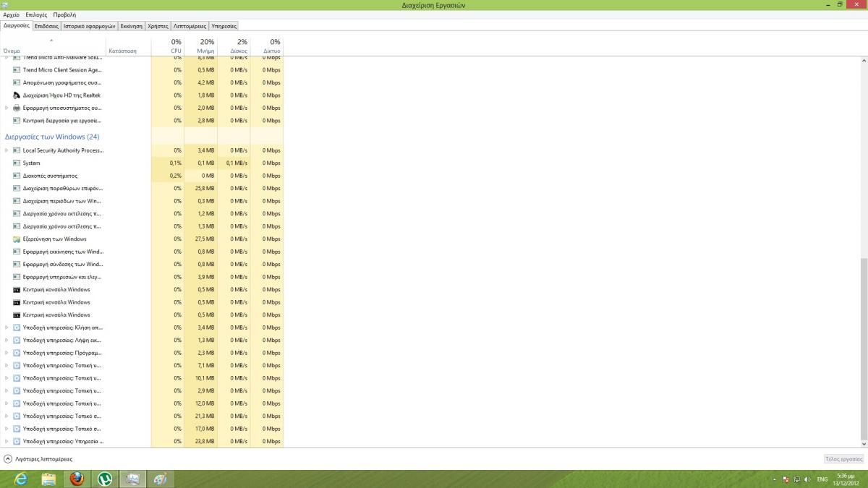Screen dimensions: 868x488
Task: Open Internet Explorer from the taskbar
Action: [21, 479]
